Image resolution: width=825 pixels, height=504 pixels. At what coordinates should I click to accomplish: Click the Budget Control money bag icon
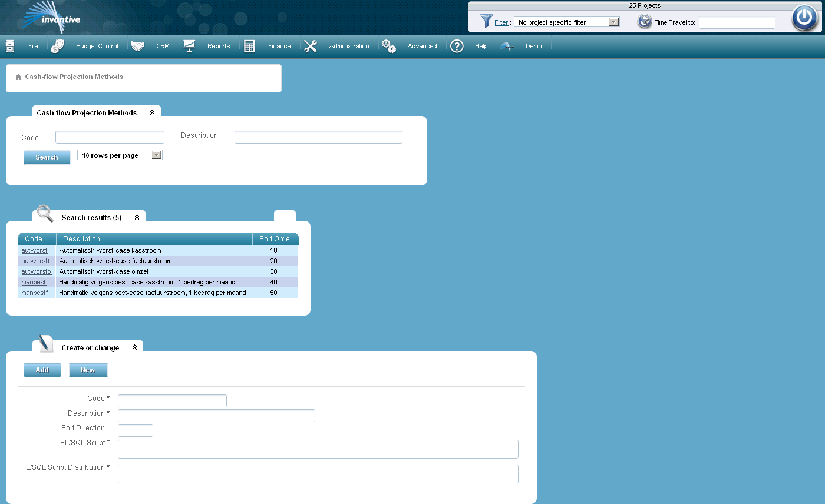point(58,46)
